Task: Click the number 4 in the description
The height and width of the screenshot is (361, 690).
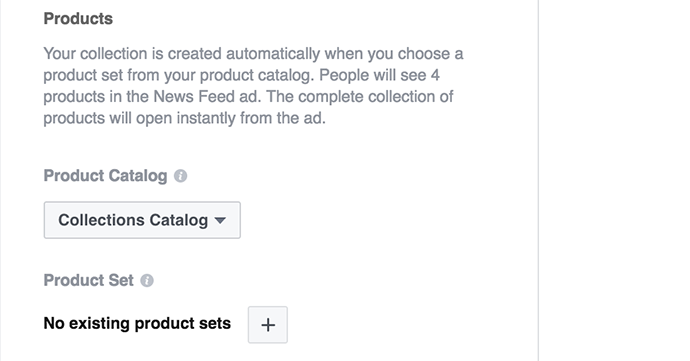Action: coord(435,75)
